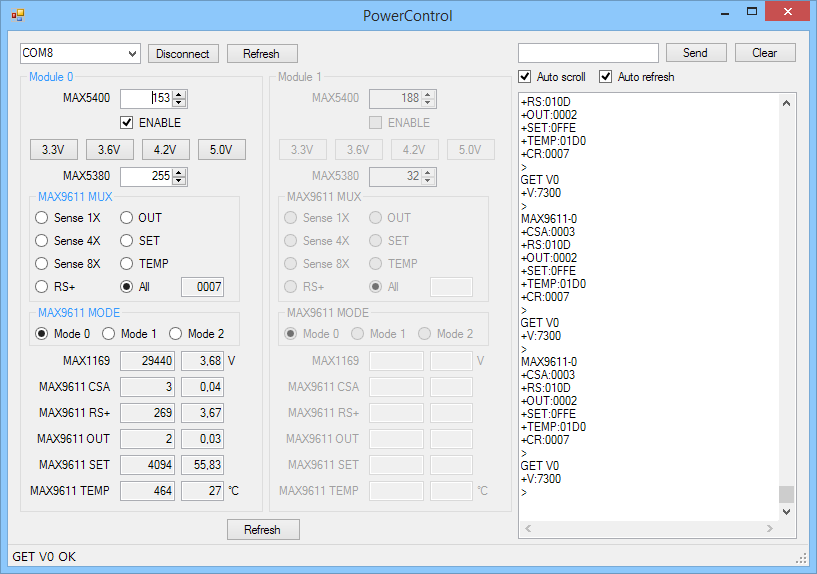The image size is (817, 574).
Task: Decrease Module 0 MAX5400 value with down arrow
Action: [x=179, y=102]
